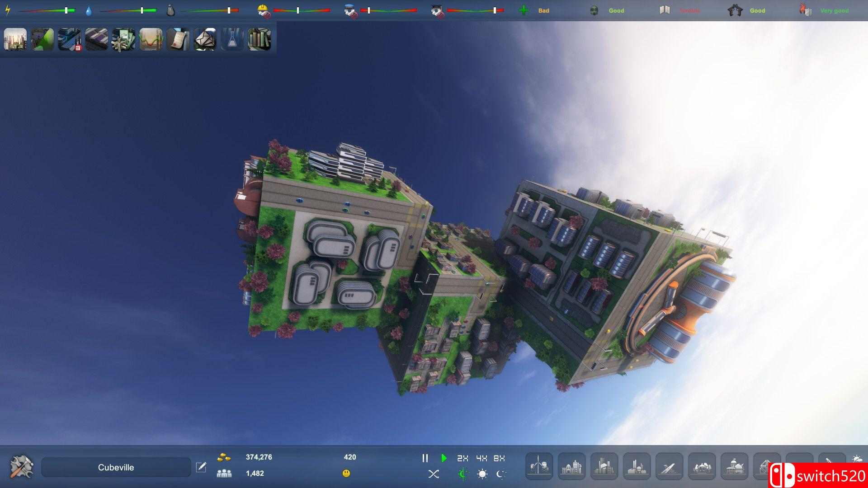
Task: Enable sun daytime mode
Action: tap(483, 474)
